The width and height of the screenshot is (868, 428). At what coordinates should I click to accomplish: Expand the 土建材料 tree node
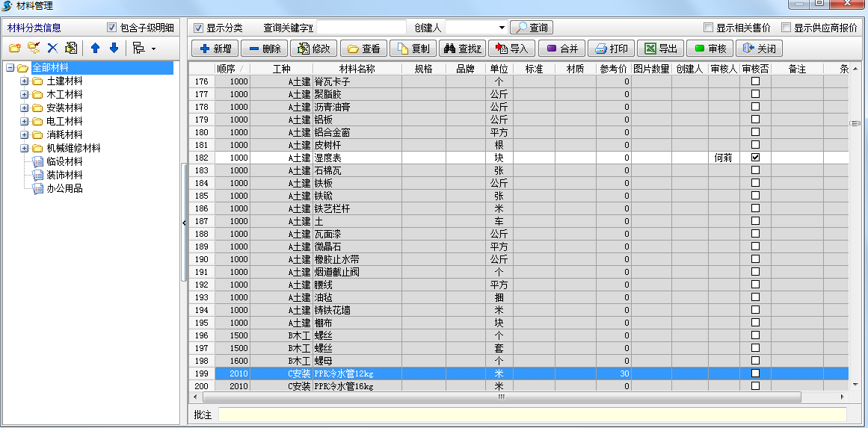(24, 81)
